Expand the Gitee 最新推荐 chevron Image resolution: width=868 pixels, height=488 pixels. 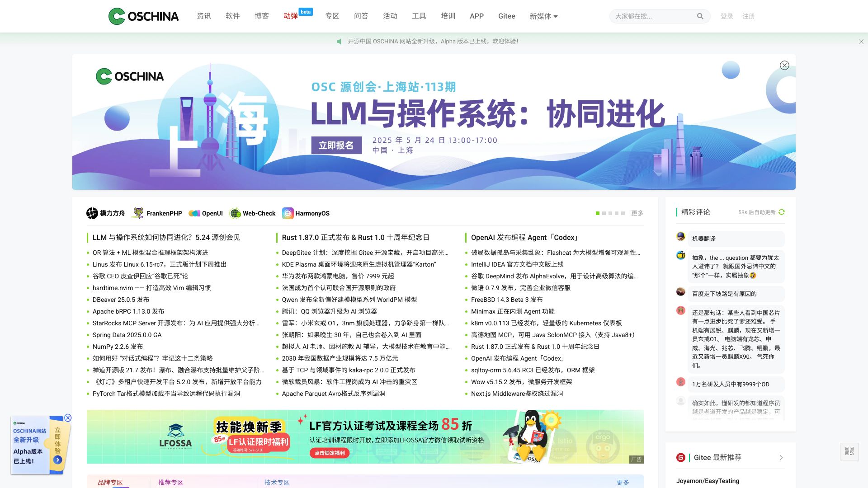(781, 458)
